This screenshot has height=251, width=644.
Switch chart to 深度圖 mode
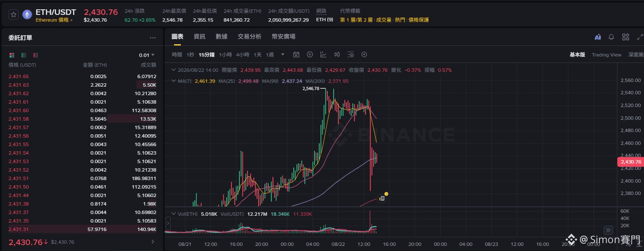click(636, 55)
